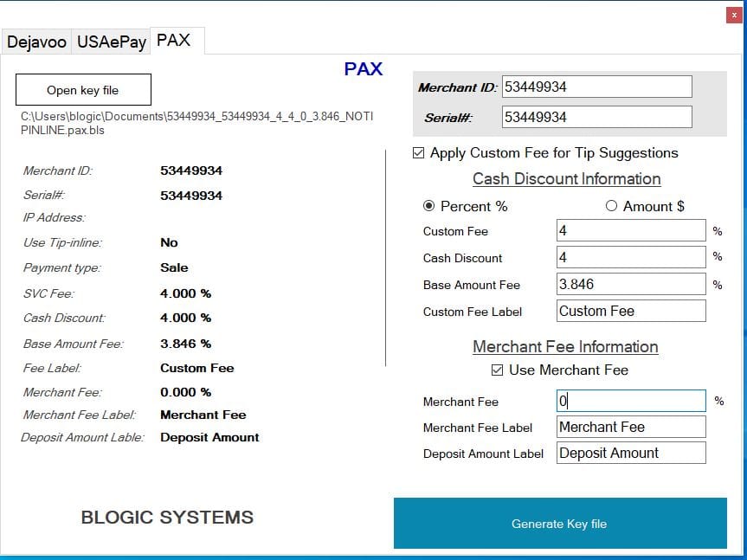This screenshot has width=747, height=560.
Task: Click the Custom Fee Label text box
Action: [x=630, y=312]
